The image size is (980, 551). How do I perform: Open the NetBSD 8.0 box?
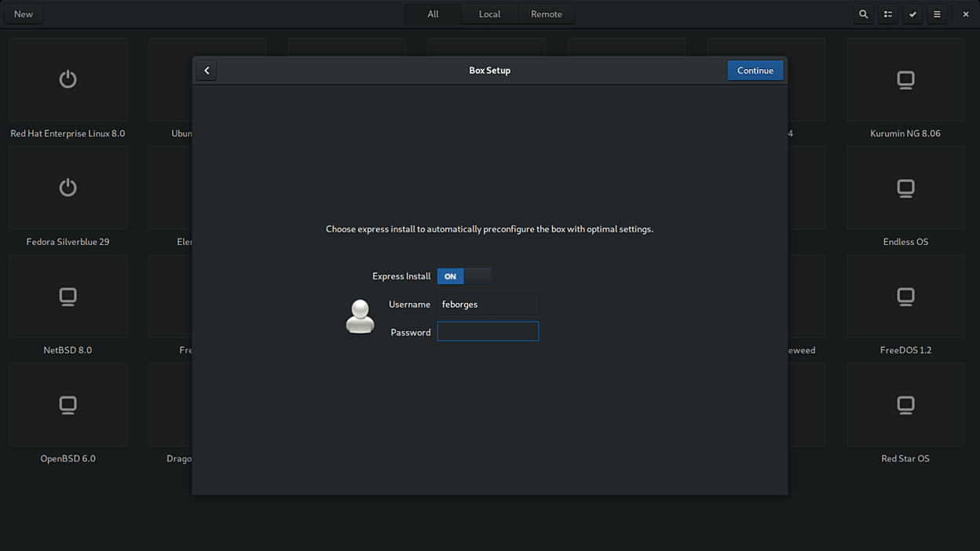pyautogui.click(x=68, y=297)
